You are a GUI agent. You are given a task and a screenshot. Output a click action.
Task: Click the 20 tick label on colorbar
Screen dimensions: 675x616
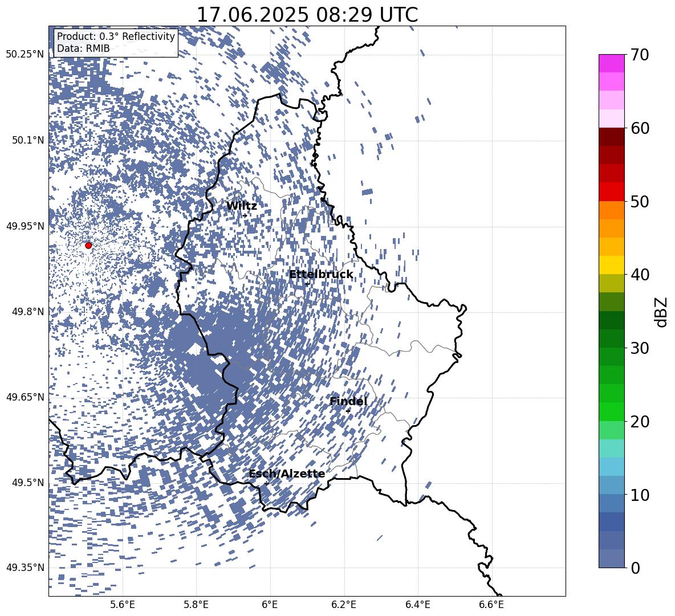640,422
